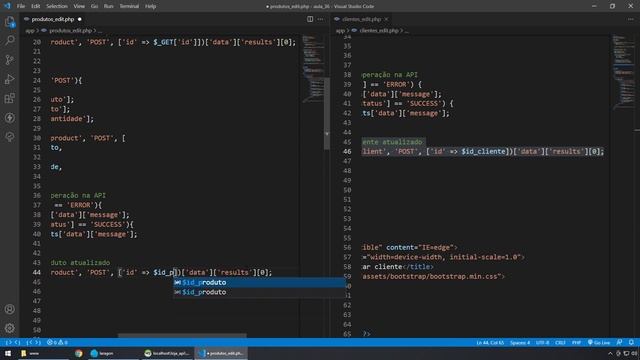This screenshot has height=360, width=640.
Task: Select the clientes_edit.php editor tab
Action: 361,19
